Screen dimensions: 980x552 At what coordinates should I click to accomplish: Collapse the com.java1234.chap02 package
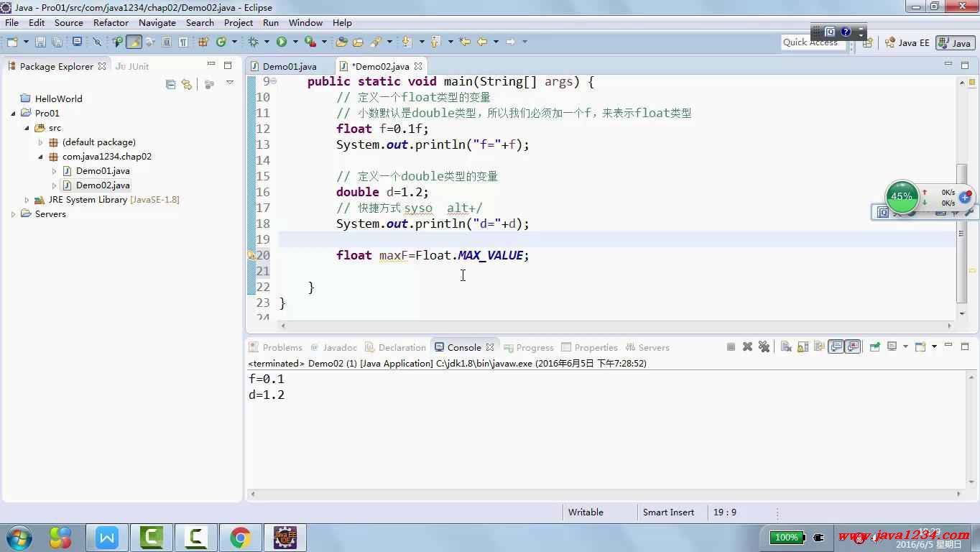click(x=40, y=156)
